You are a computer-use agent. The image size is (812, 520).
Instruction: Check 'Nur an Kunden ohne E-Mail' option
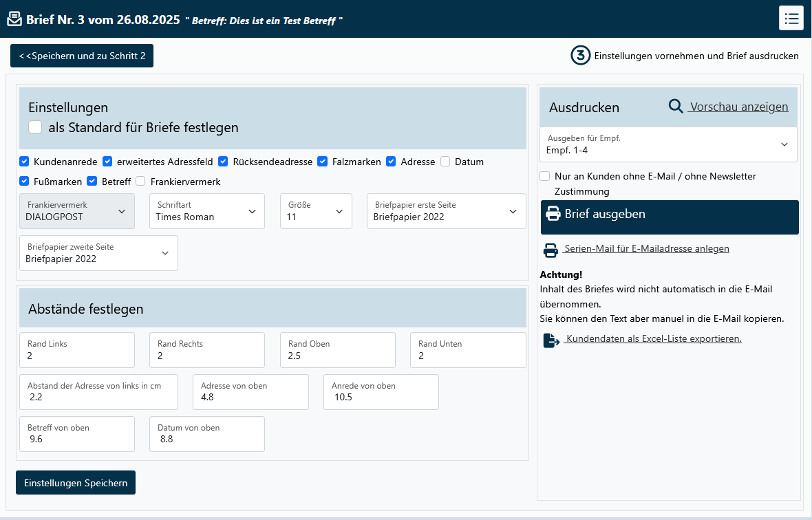(x=545, y=176)
